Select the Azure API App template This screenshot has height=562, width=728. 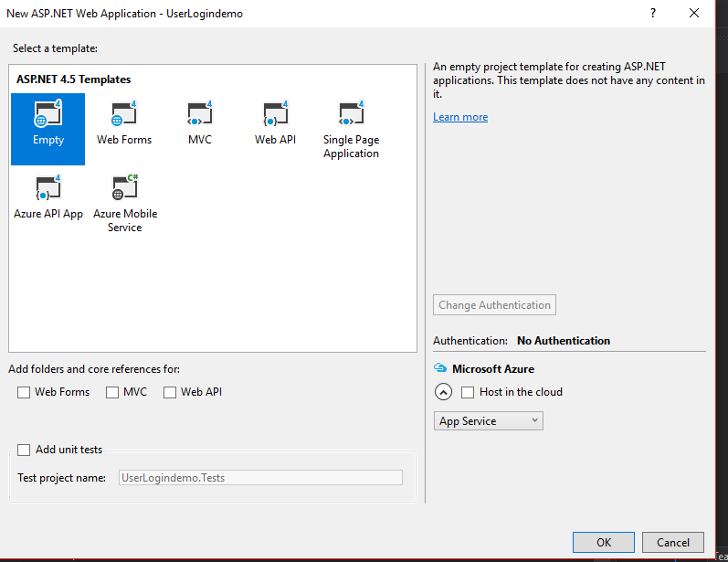click(x=48, y=197)
